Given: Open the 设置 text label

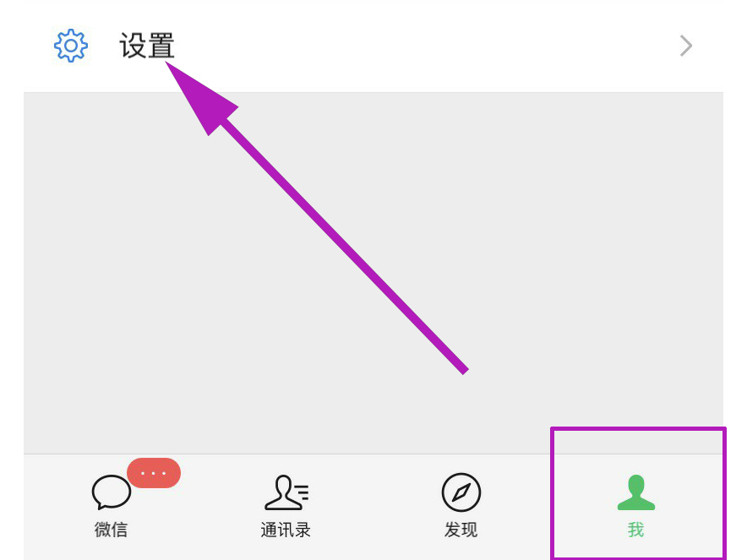Looking at the screenshot, I should tap(147, 46).
